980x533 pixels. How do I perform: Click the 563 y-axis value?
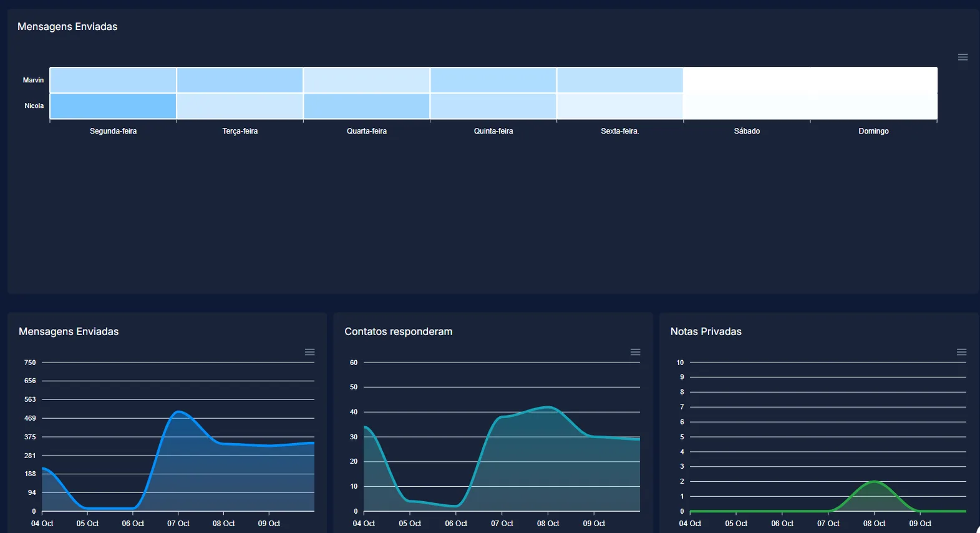[x=30, y=399]
